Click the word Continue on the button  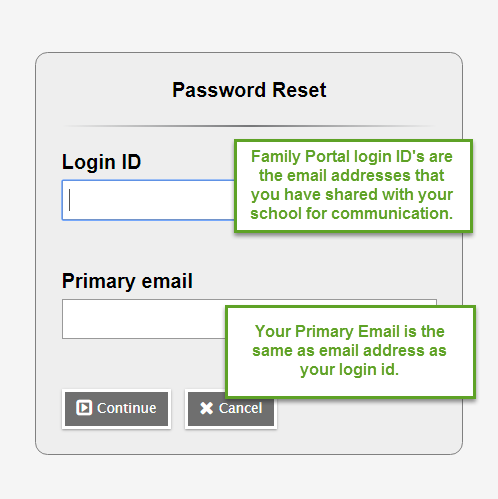coord(127,408)
